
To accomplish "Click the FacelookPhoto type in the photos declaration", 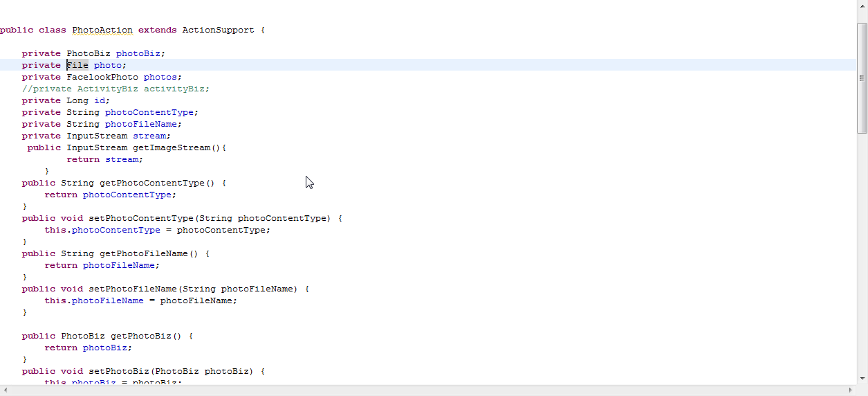I will 102,77.
